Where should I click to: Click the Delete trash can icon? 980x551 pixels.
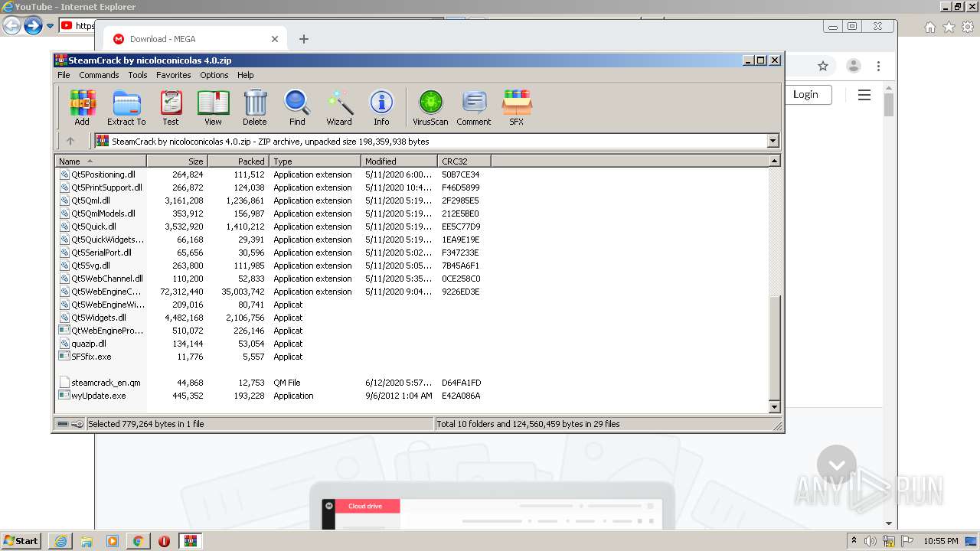coord(255,108)
